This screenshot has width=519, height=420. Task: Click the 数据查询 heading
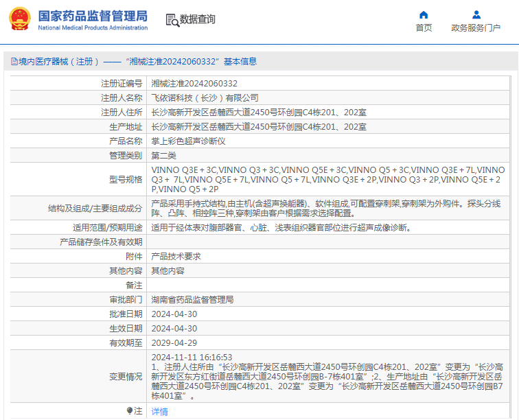[x=197, y=19]
